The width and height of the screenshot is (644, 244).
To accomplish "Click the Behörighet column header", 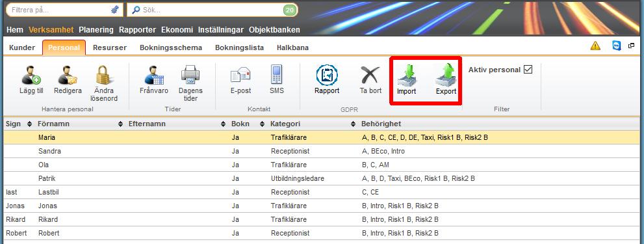I will 381,124.
